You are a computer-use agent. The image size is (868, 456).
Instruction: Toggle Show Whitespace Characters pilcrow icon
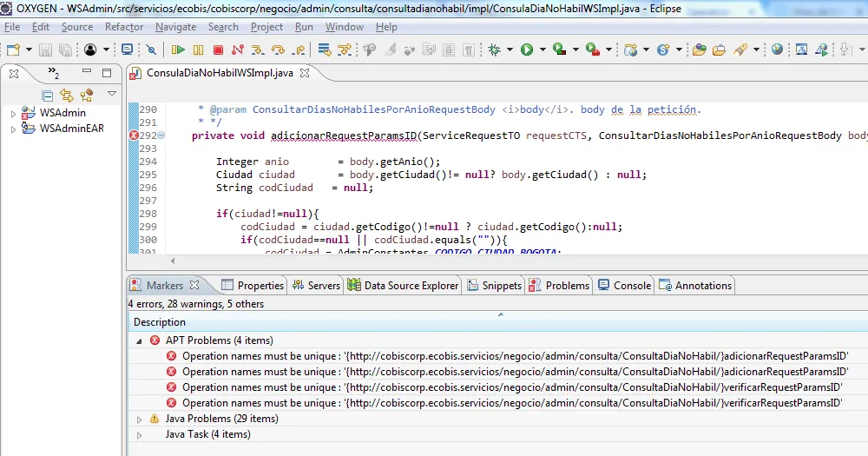(469, 50)
